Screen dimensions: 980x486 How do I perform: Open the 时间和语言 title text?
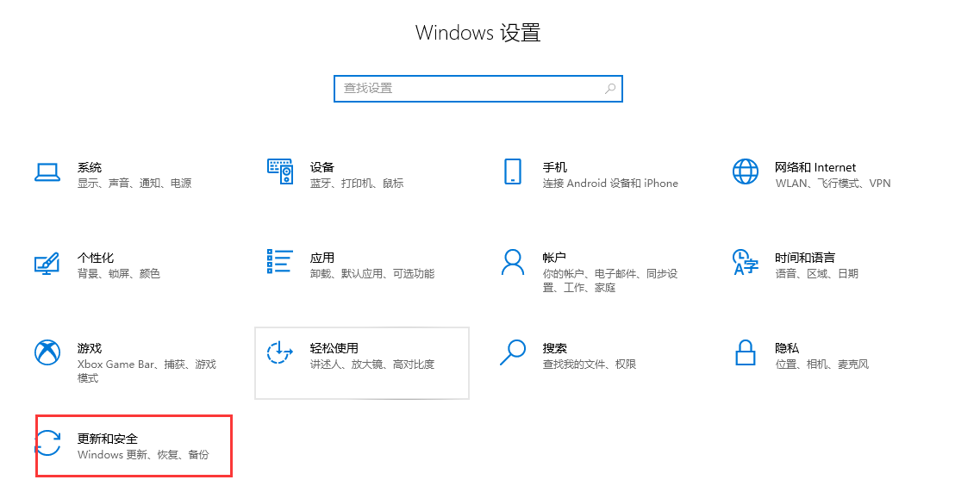pos(804,258)
